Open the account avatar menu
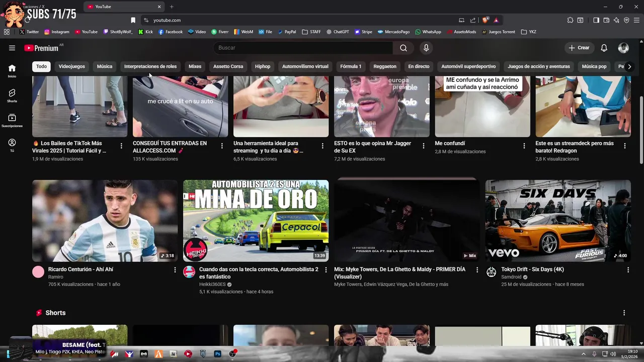 point(623,48)
